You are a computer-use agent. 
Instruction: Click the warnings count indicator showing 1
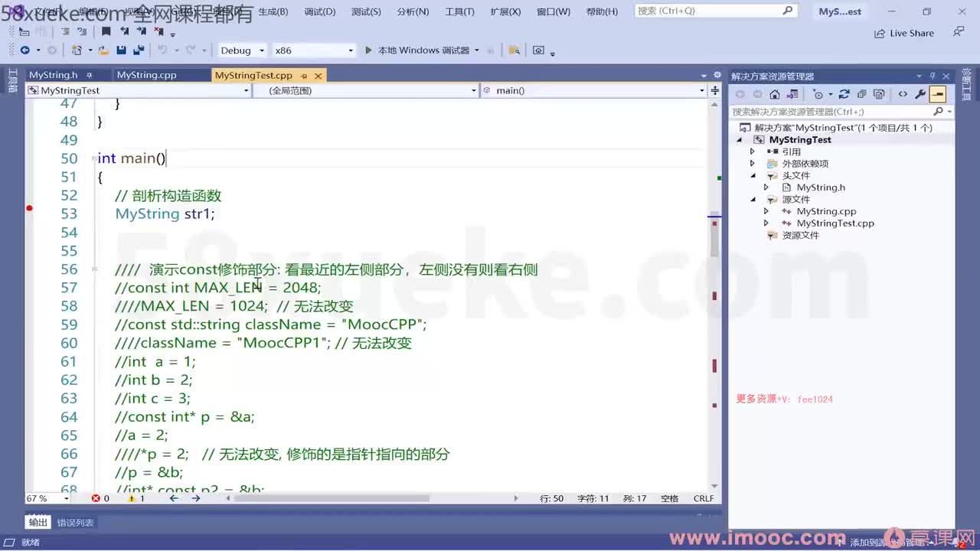point(136,498)
